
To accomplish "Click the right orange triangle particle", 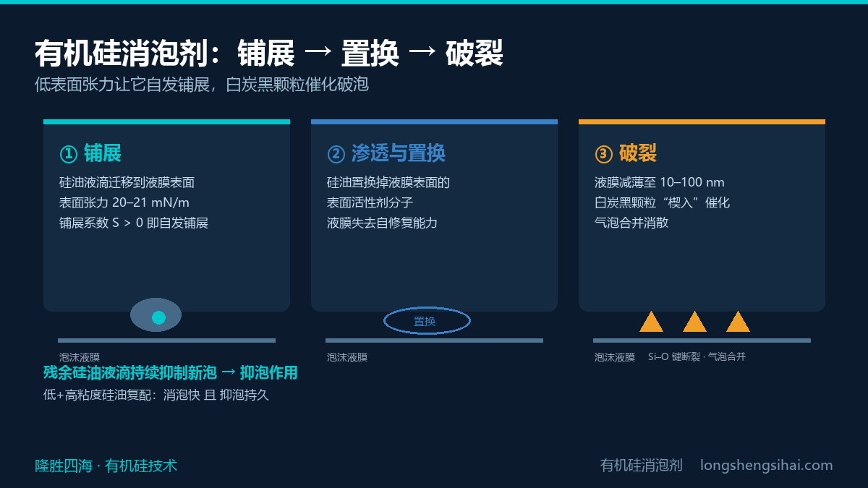I will pyautogui.click(x=738, y=322).
